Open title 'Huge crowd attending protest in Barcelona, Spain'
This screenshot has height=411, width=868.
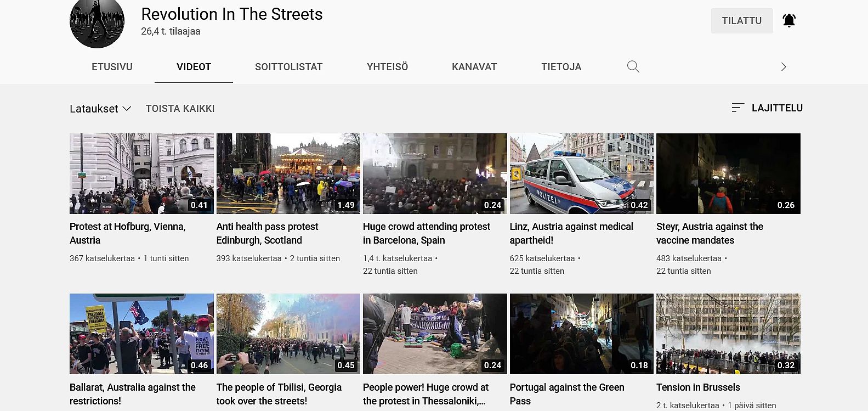427,233
